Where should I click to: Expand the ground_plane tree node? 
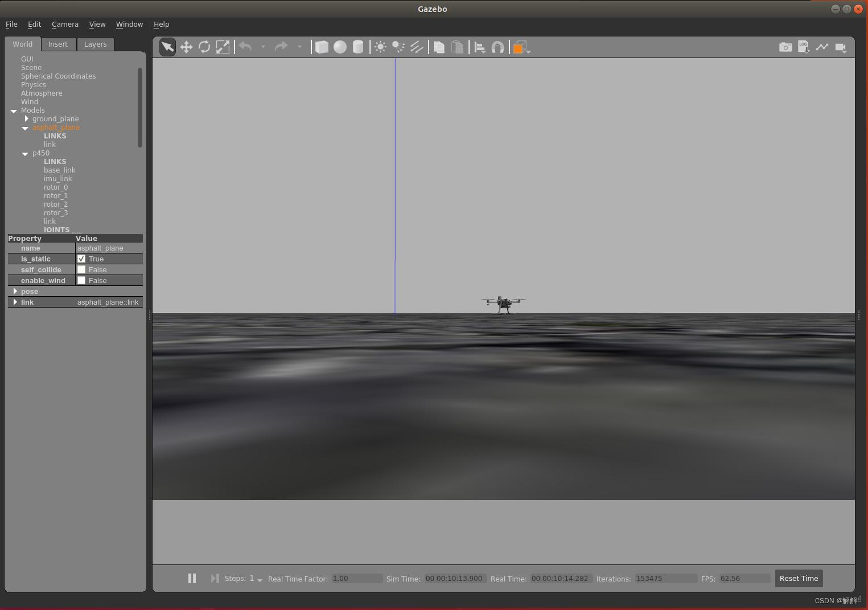26,118
